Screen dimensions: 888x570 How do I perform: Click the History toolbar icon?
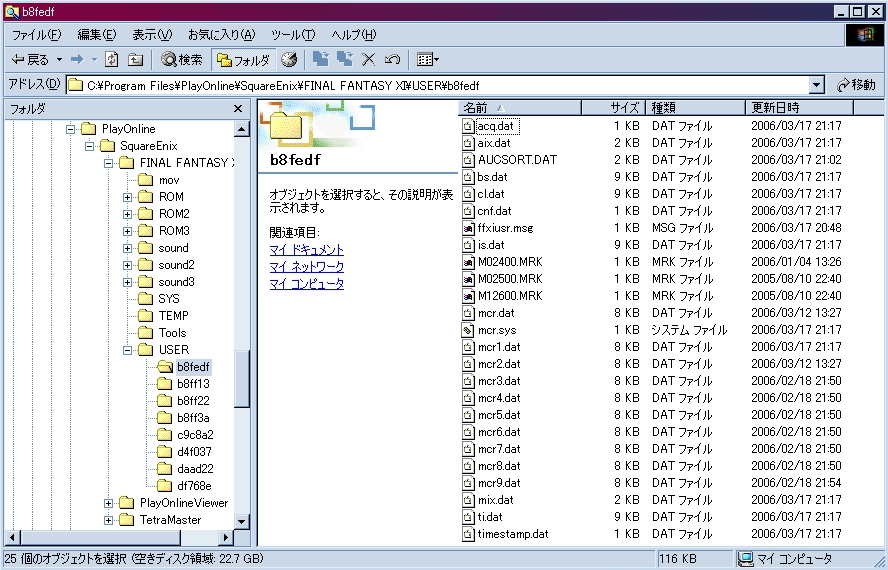(x=289, y=59)
